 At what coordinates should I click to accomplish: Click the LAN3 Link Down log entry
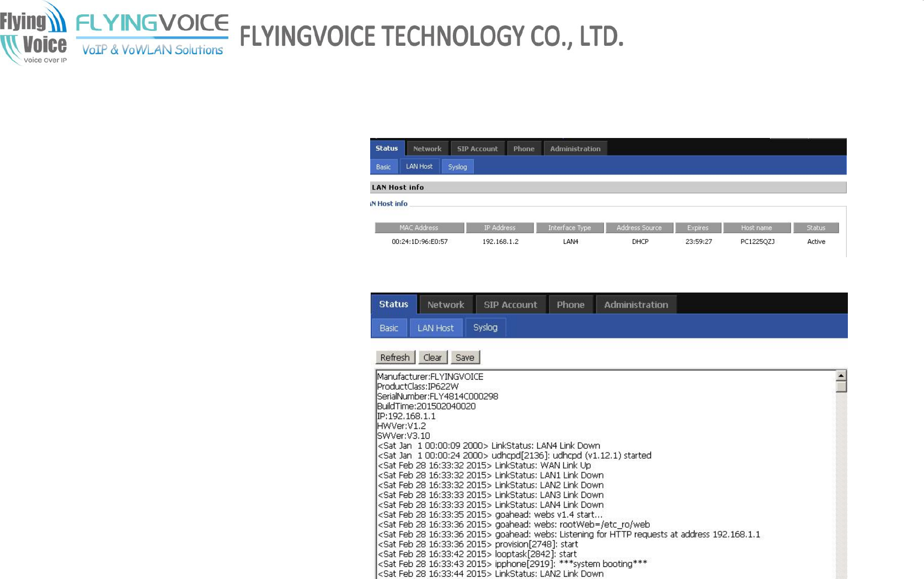click(490, 496)
